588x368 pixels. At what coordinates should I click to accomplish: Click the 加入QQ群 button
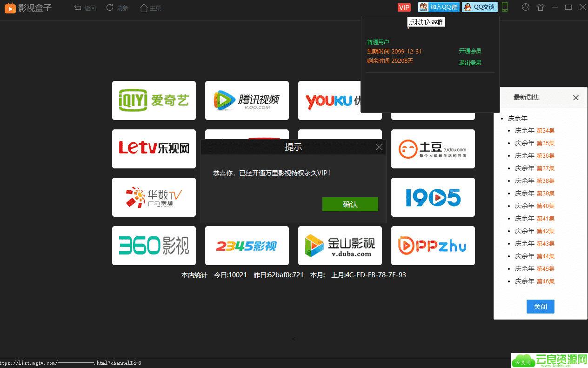[x=438, y=7]
